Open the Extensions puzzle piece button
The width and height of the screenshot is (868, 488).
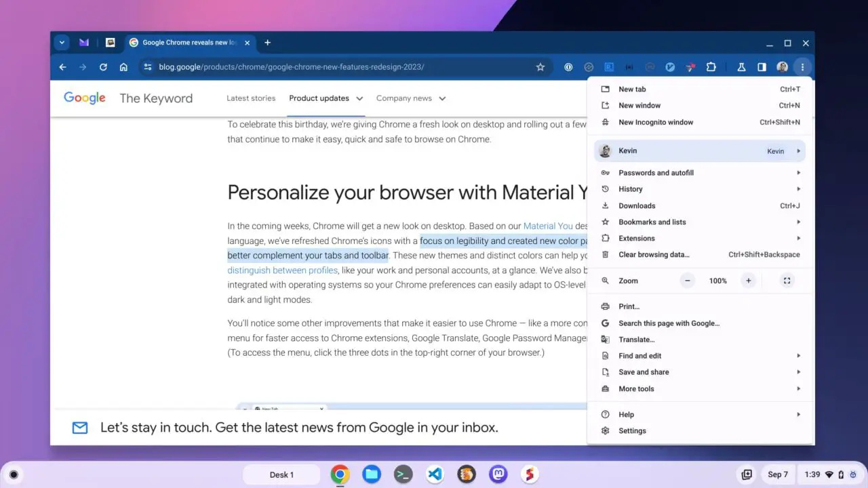coord(711,67)
